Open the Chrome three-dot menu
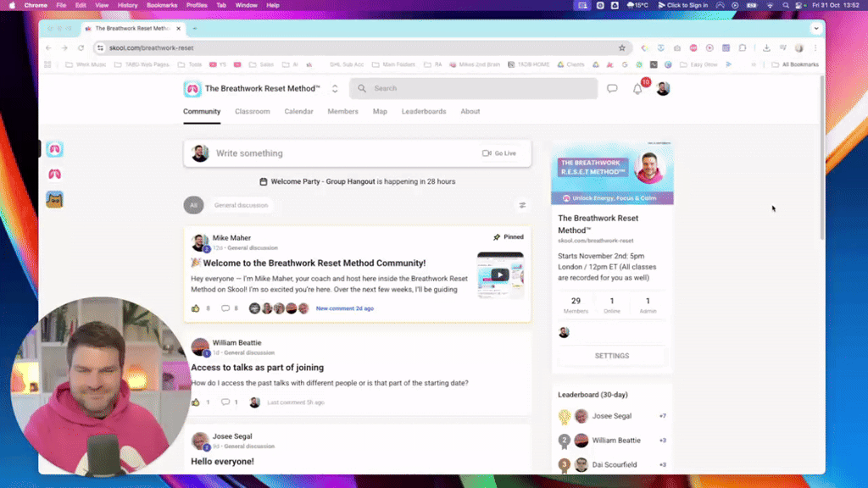This screenshot has width=868, height=488. tap(815, 48)
